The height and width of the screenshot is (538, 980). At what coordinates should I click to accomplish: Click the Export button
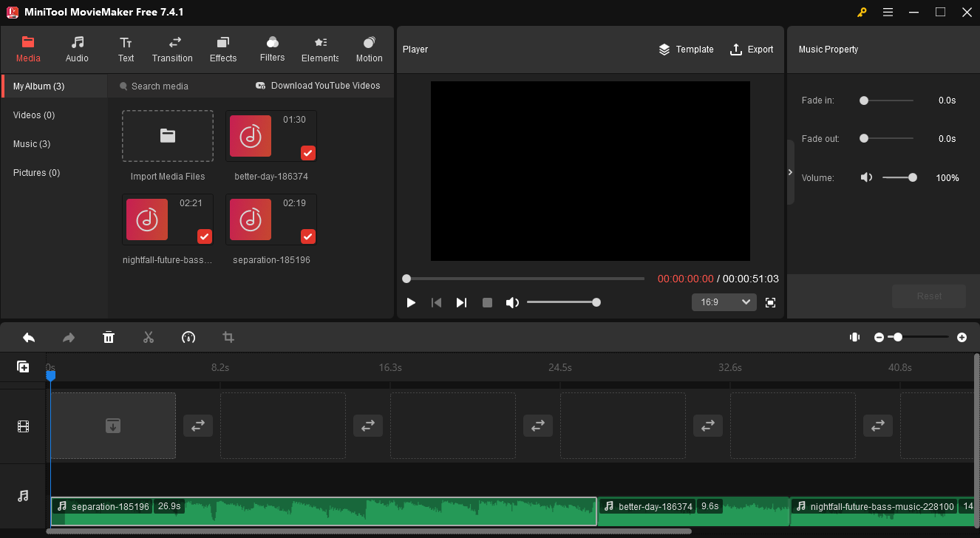tap(752, 50)
